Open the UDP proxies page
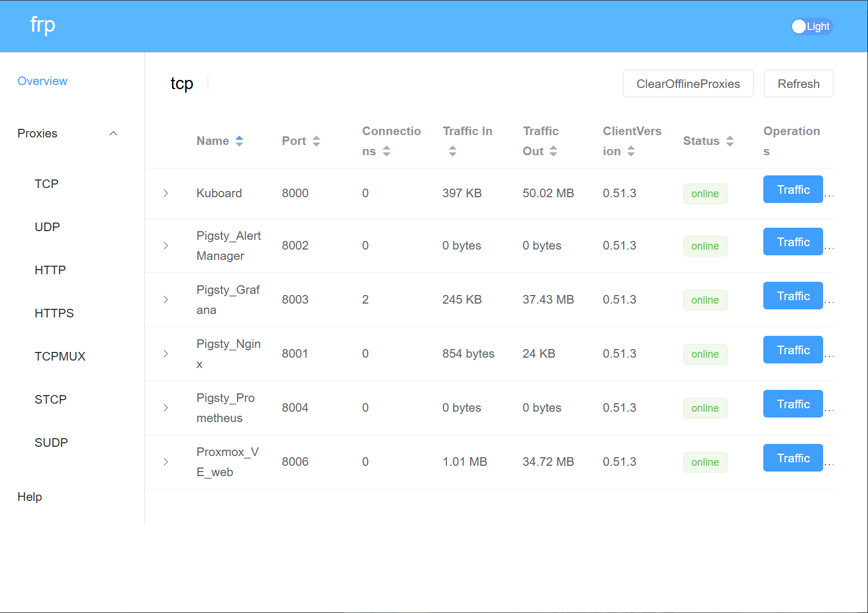The height and width of the screenshot is (613, 868). 47,227
